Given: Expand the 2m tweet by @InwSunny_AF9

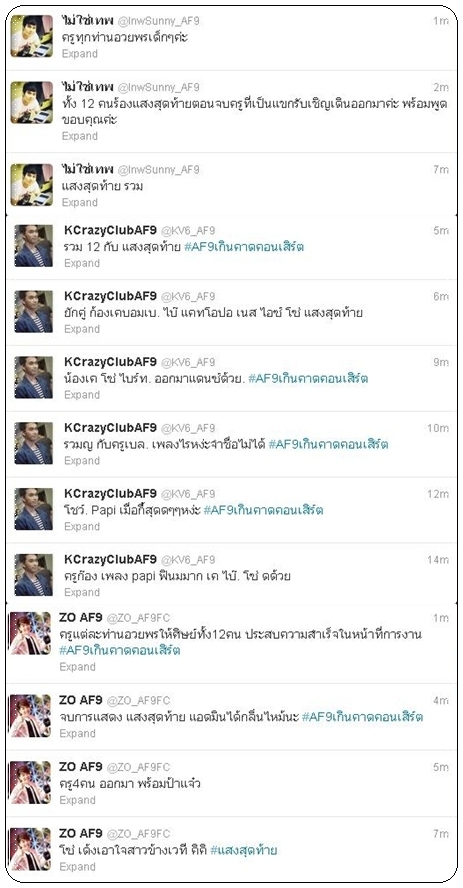Looking at the screenshot, I should coord(80,136).
